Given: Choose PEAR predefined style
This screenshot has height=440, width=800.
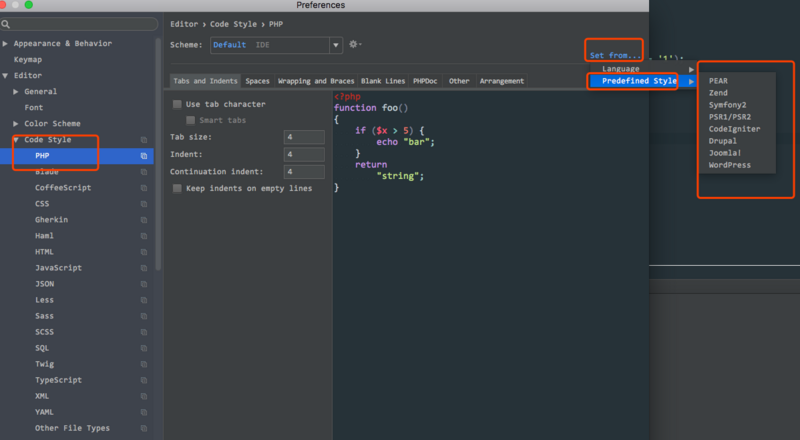Looking at the screenshot, I should coord(718,81).
